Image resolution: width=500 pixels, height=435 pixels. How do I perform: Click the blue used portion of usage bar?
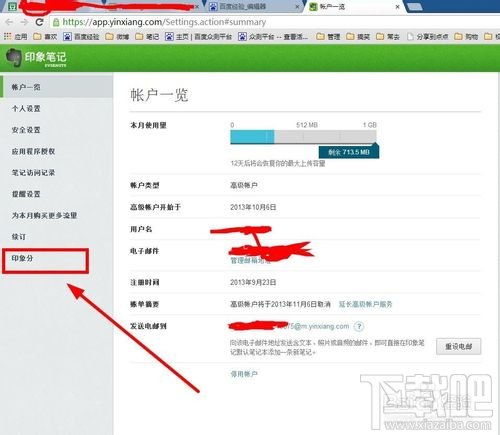(252, 137)
